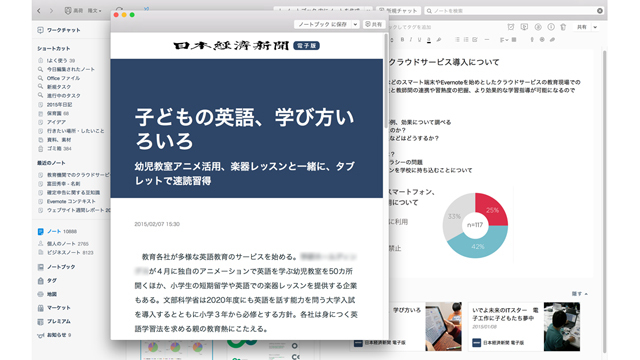Record audio with the microphone icon

click(x=531, y=40)
